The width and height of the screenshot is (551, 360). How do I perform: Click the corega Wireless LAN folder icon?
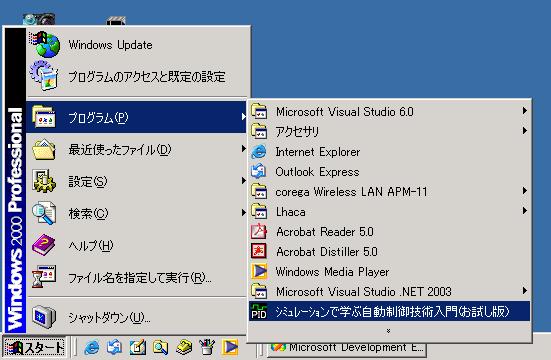pyautogui.click(x=259, y=191)
